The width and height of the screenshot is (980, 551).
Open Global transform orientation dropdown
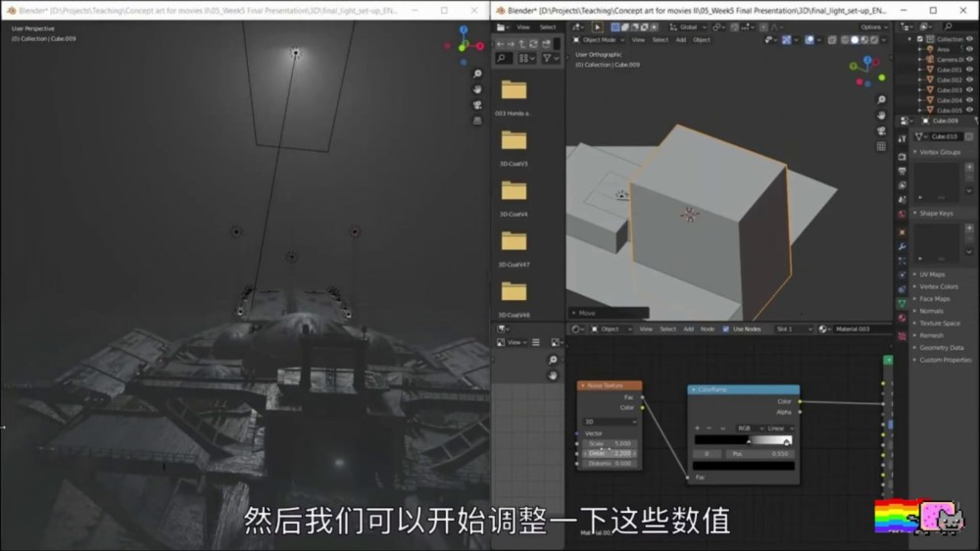688,27
